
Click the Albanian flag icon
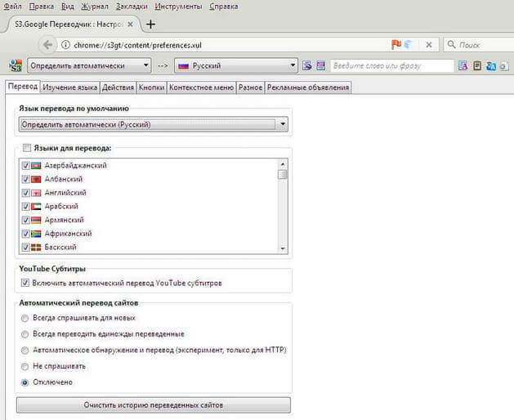[x=36, y=179]
